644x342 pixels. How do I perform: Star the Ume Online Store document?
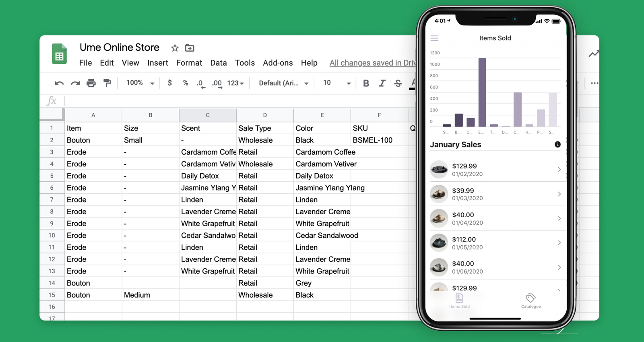[x=175, y=48]
